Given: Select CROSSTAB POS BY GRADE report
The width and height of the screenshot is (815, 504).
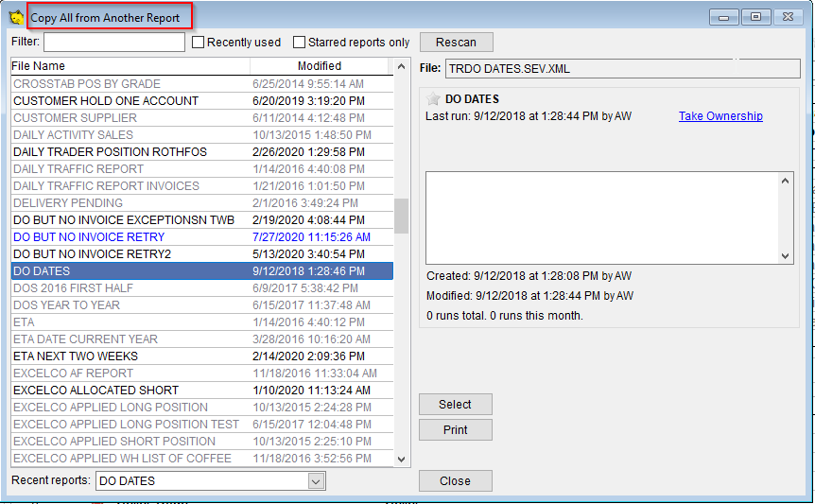Looking at the screenshot, I should click(x=202, y=83).
